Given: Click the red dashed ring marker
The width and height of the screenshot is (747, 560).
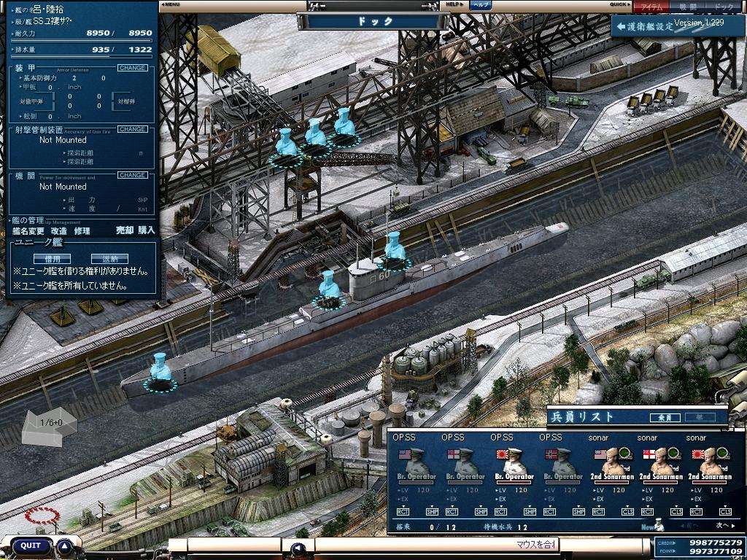Looking at the screenshot, I should 42,516.
